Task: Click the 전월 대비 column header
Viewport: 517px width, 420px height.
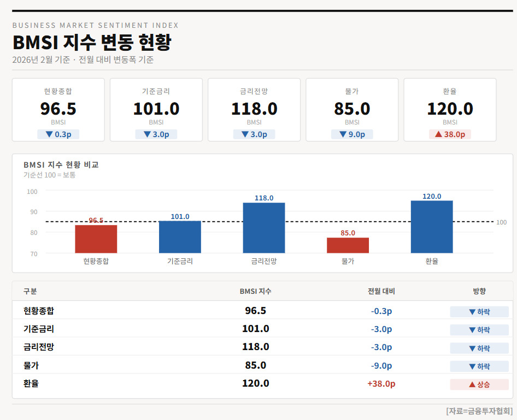Action: click(381, 291)
